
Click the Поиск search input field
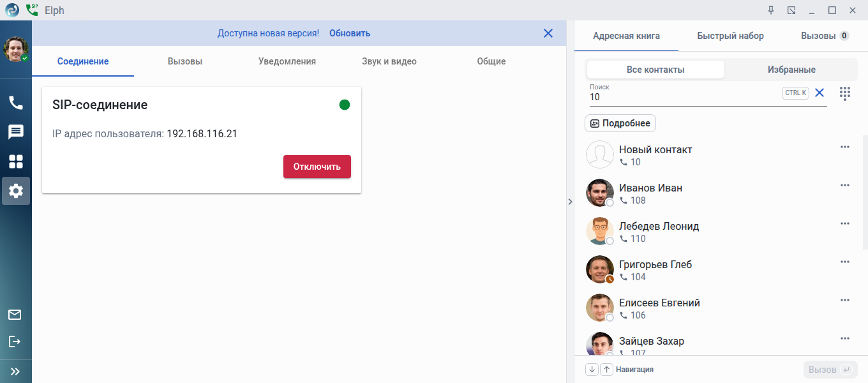coord(683,97)
